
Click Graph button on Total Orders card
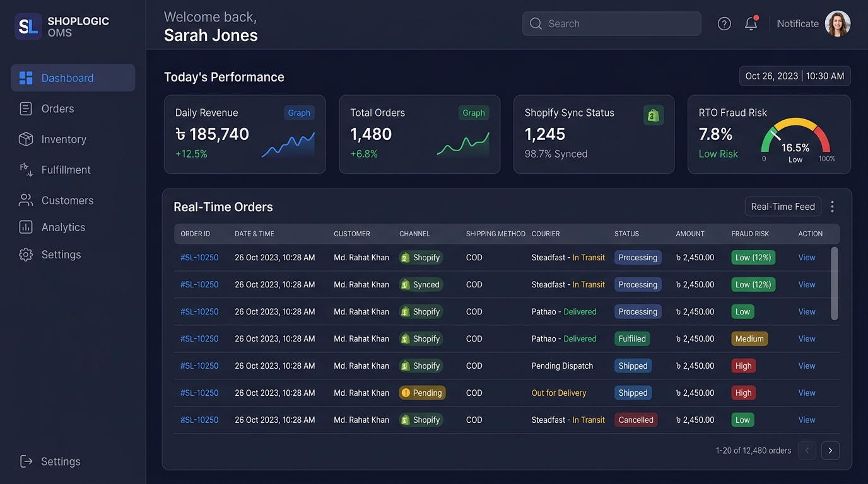[474, 113]
